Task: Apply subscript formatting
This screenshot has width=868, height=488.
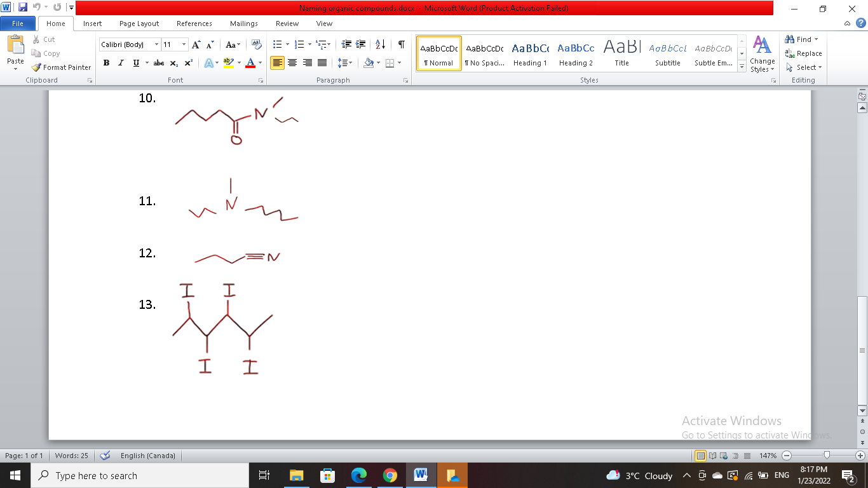Action: click(x=173, y=63)
